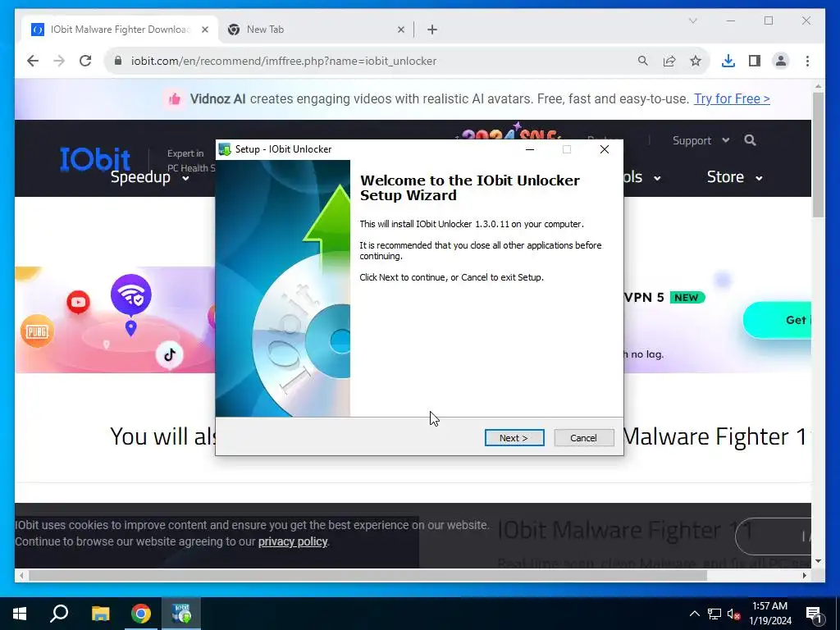840x630 pixels.
Task: Share this page via share icon
Action: (669, 61)
